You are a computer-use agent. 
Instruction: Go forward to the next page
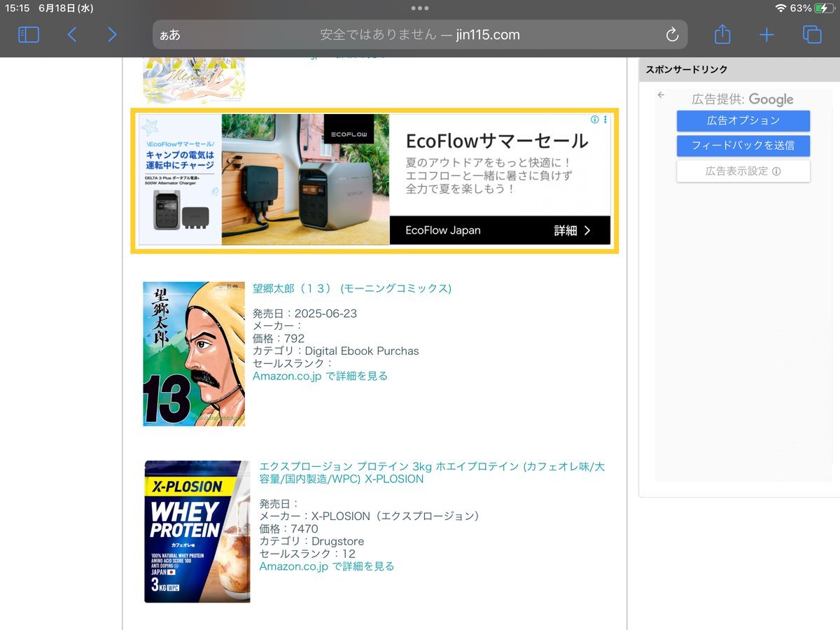[x=112, y=34]
